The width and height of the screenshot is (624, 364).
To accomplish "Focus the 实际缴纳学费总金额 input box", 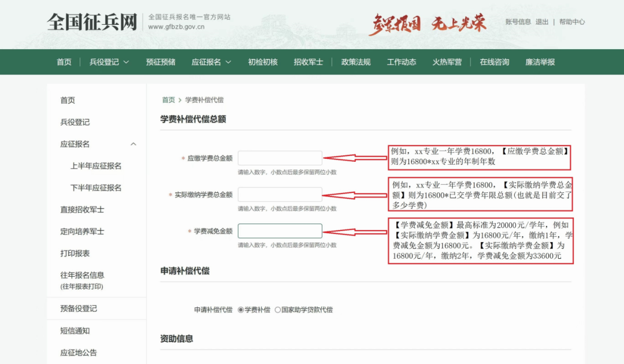I will point(280,195).
